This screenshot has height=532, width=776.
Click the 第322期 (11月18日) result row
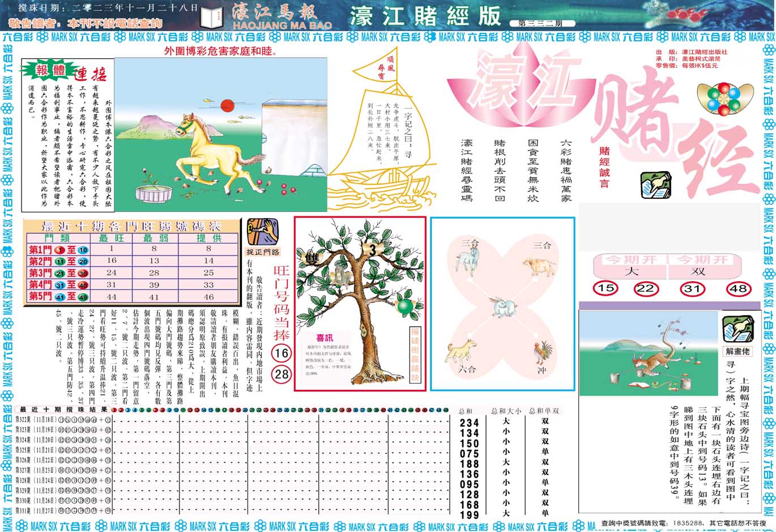click(x=63, y=420)
